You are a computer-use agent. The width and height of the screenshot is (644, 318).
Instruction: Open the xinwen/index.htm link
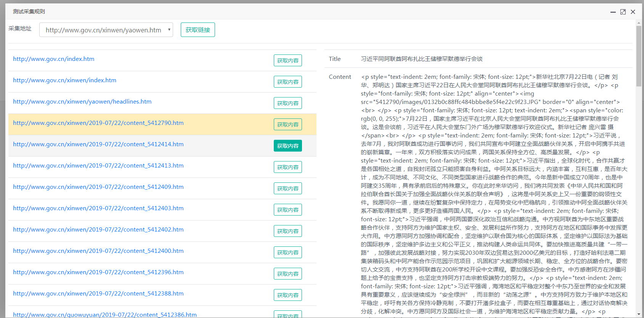(x=65, y=80)
